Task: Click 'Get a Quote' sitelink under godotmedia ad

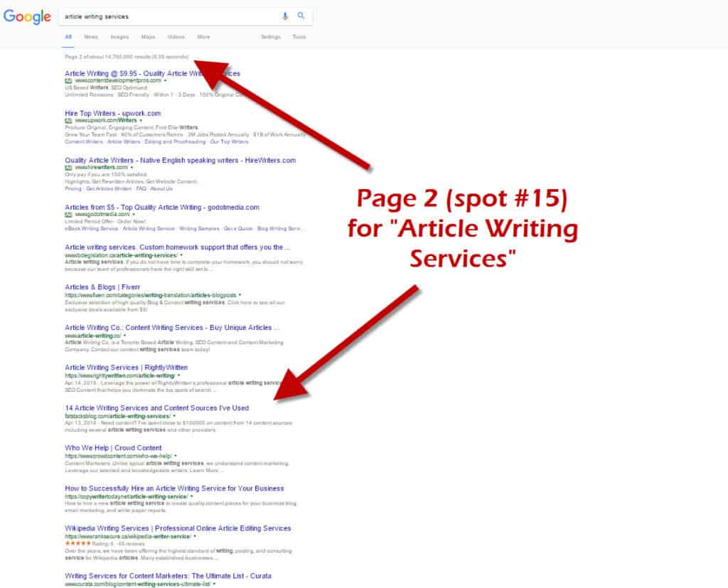Action: coord(238,228)
